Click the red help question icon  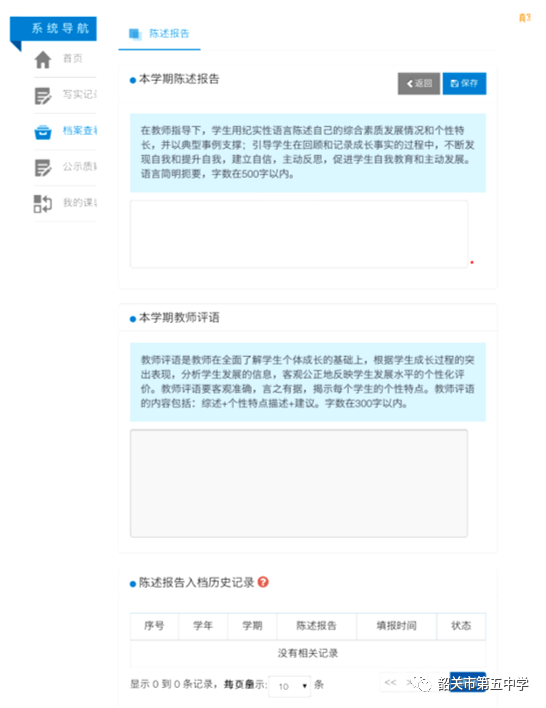click(x=263, y=582)
